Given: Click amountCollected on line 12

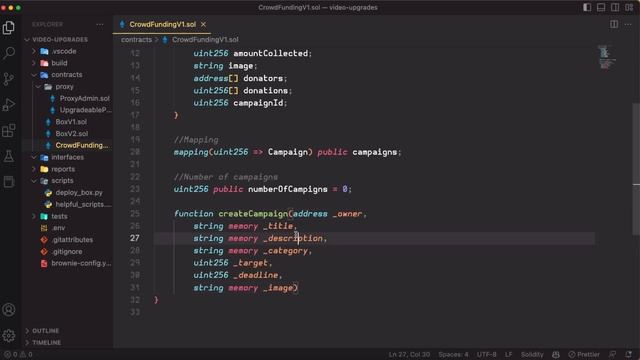Looking at the screenshot, I should (271, 54).
